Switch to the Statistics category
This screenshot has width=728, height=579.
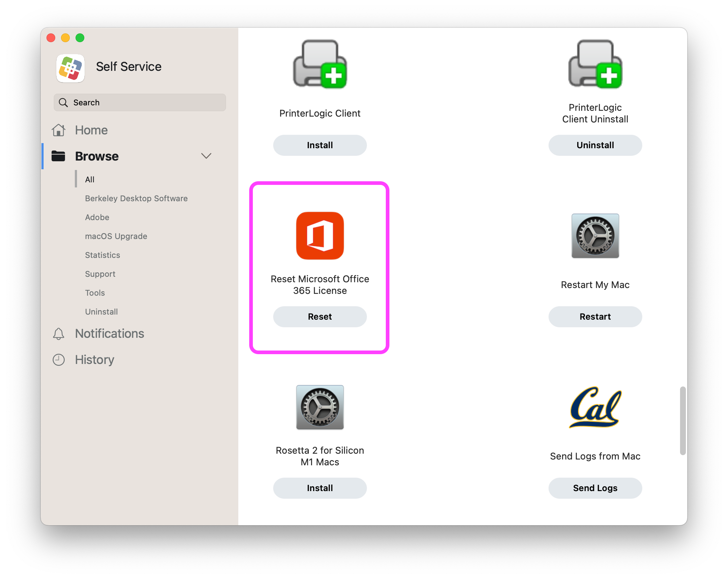click(102, 255)
